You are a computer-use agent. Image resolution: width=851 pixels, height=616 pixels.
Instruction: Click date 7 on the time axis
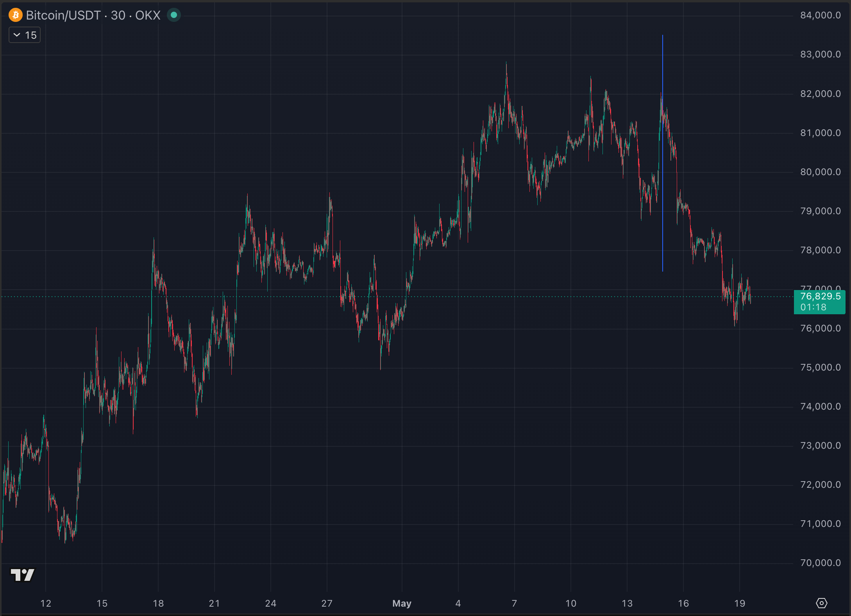[x=514, y=603]
